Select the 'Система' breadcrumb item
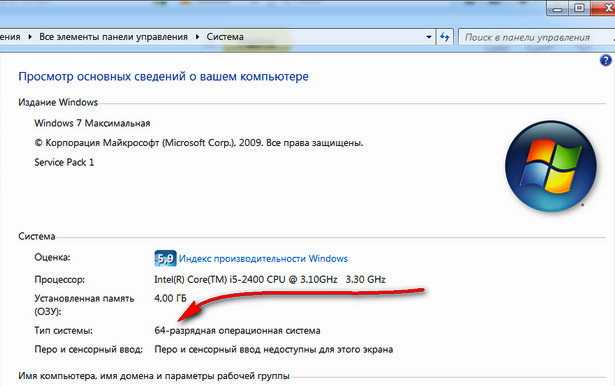The height and width of the screenshot is (386, 615). pos(225,37)
